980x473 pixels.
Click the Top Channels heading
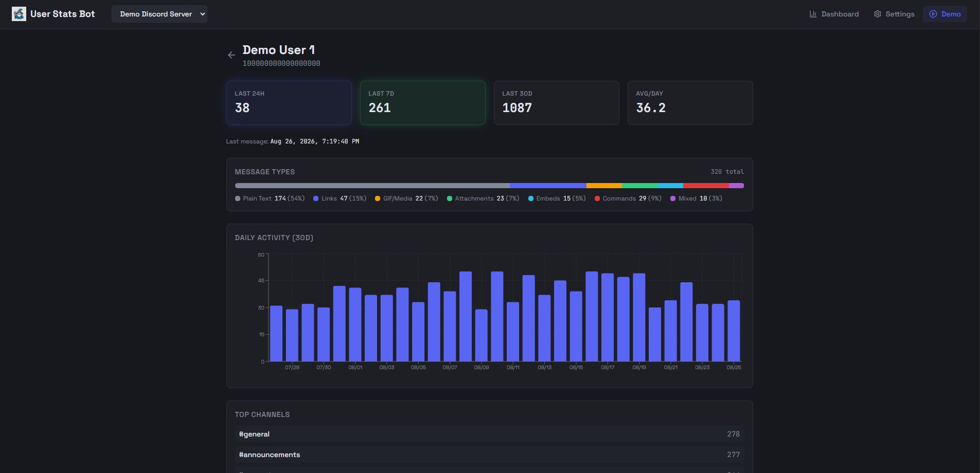click(262, 414)
